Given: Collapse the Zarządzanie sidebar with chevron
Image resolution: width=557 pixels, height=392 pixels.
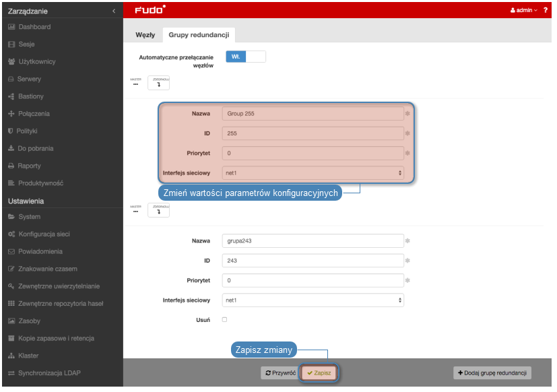Looking at the screenshot, I should [114, 11].
